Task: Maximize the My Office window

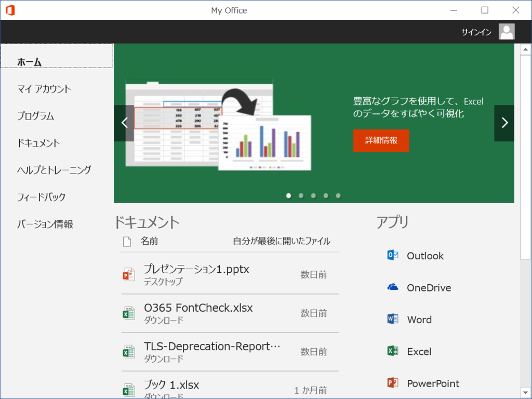Action: coord(485,10)
